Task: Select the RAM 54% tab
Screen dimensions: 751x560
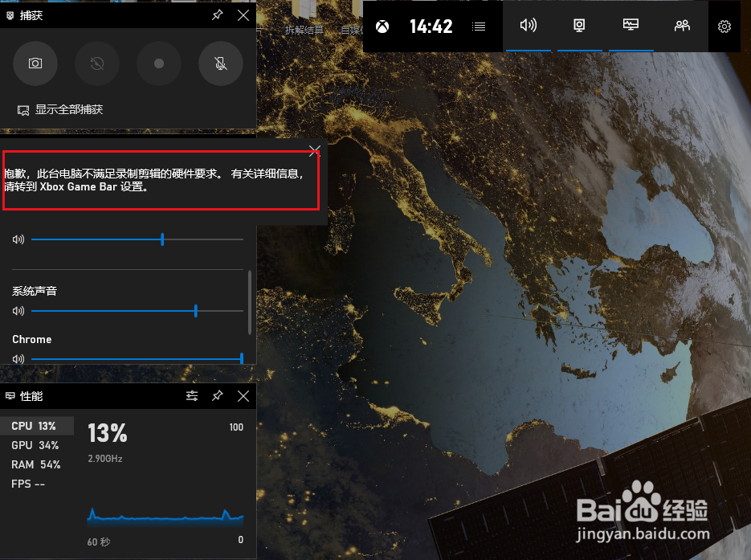Action: click(x=37, y=464)
